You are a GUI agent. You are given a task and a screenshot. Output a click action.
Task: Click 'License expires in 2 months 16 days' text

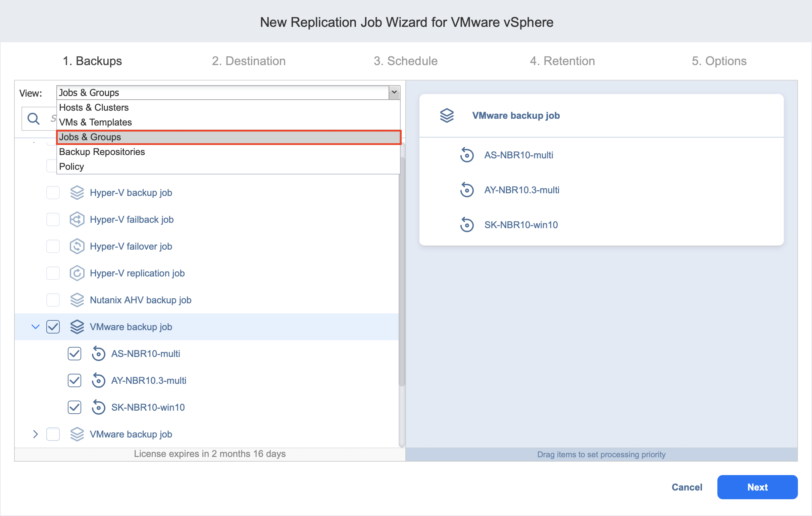click(210, 454)
